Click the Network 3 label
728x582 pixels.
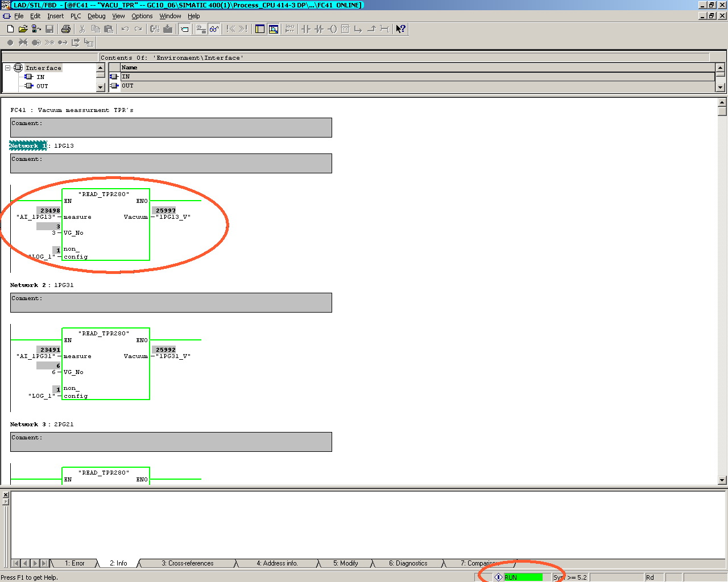tap(28, 424)
